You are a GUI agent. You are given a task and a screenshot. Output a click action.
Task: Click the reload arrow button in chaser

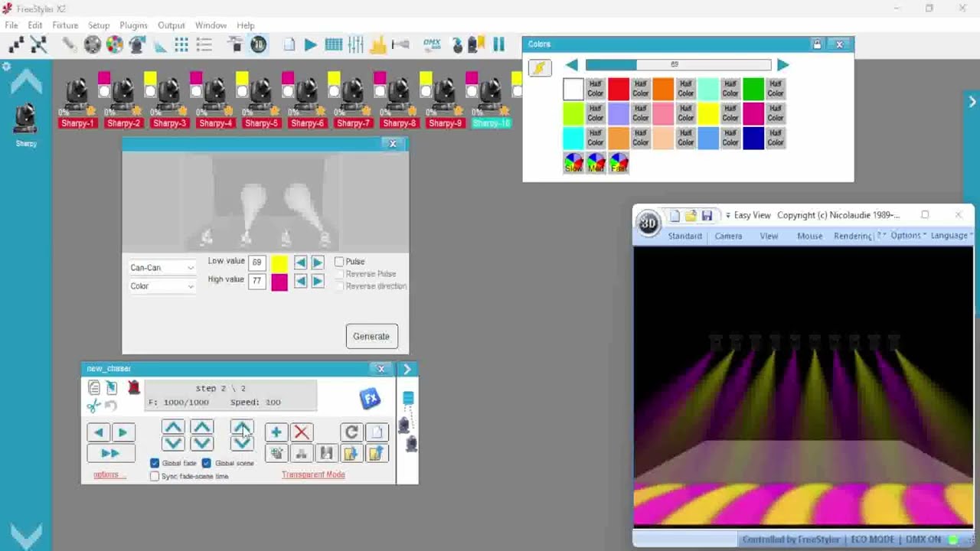(x=351, y=432)
